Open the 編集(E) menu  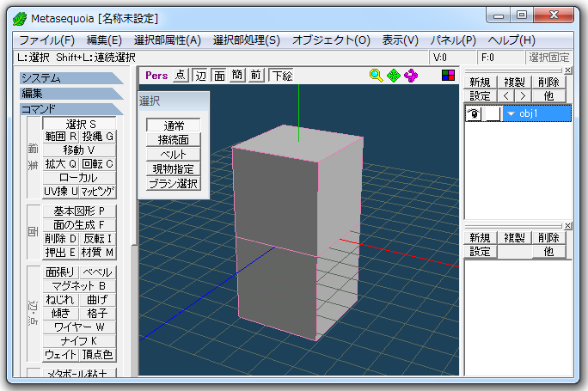pyautogui.click(x=104, y=40)
